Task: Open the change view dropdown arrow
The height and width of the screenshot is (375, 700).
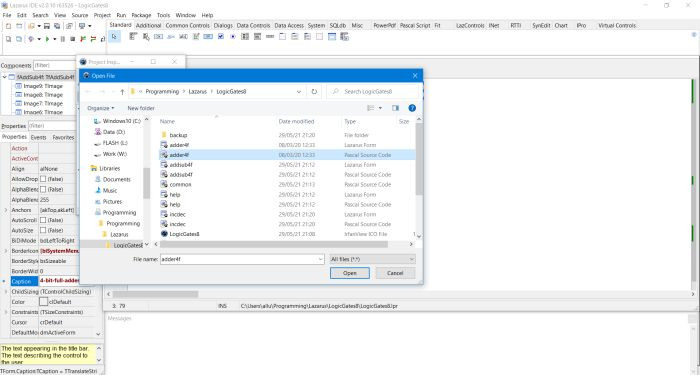Action: [380, 108]
